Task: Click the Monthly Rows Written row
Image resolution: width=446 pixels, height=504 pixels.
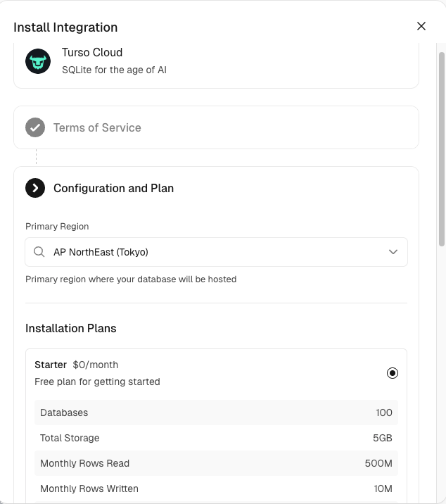Action: [216, 489]
